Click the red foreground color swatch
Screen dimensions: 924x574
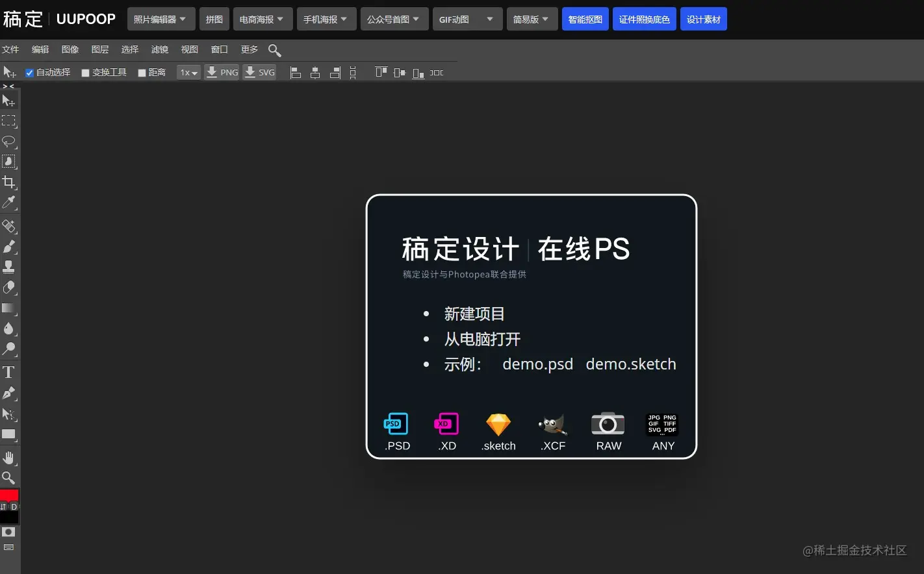click(9, 495)
